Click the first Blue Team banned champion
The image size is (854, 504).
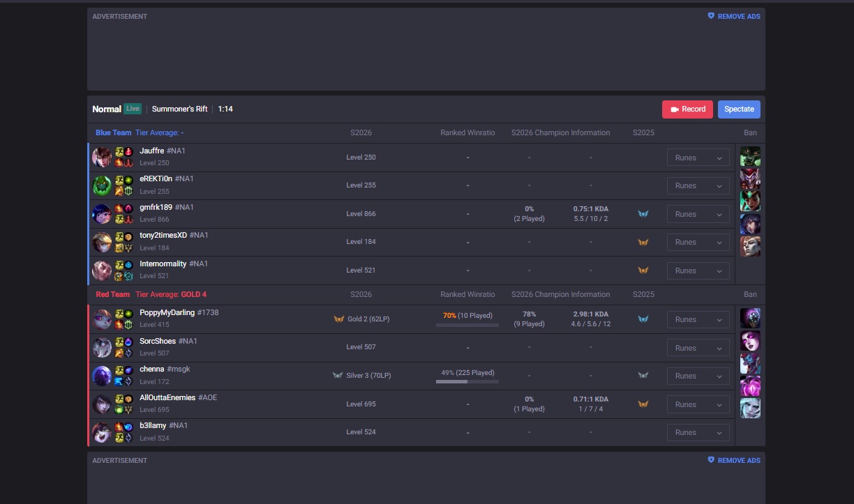click(x=750, y=156)
